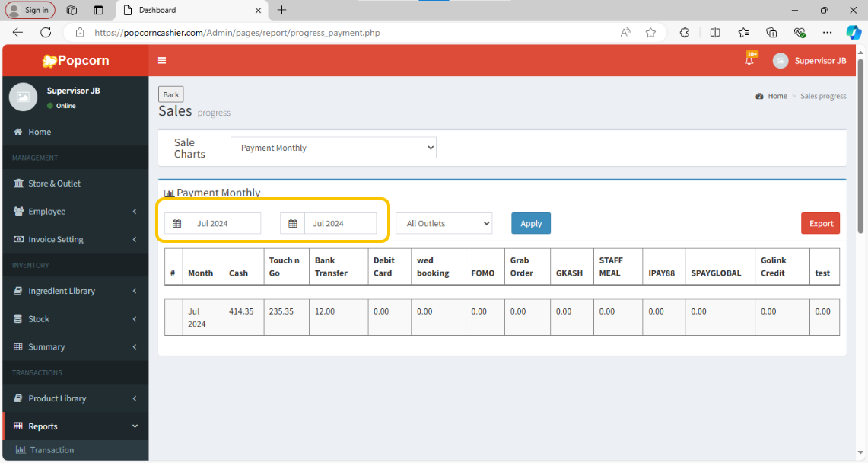Screen dimensions: 868x463
Task: Reload the page with refresh icon
Action: click(46, 33)
